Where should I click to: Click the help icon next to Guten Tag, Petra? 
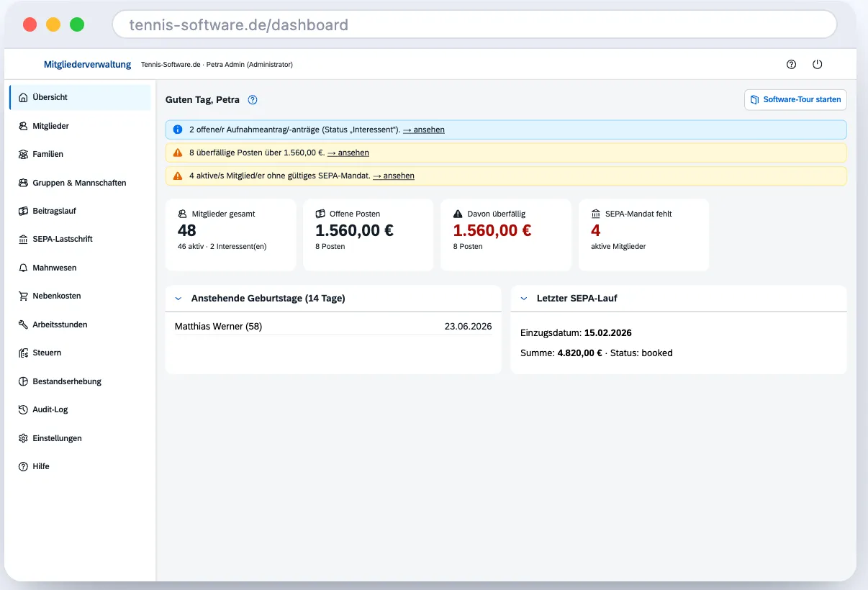[x=253, y=100]
